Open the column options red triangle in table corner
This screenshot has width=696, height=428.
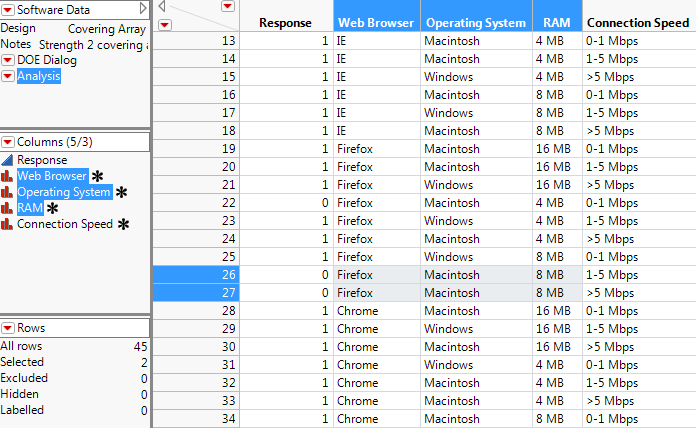[228, 7]
